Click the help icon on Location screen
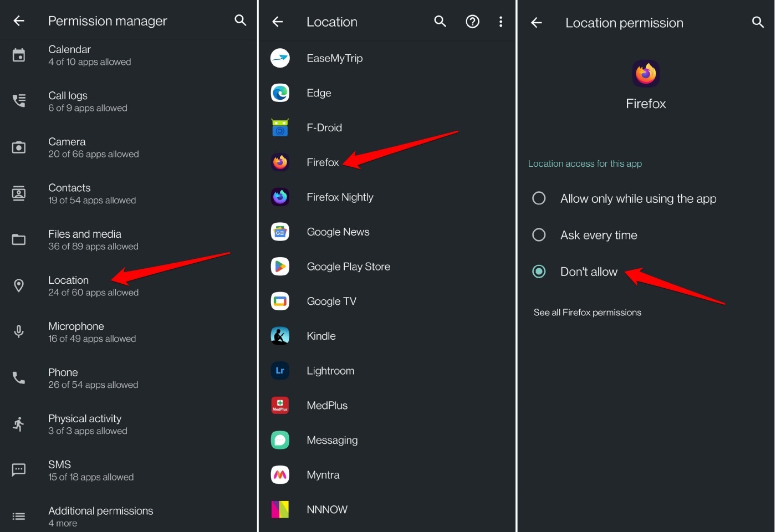The height and width of the screenshot is (532, 776). [472, 21]
